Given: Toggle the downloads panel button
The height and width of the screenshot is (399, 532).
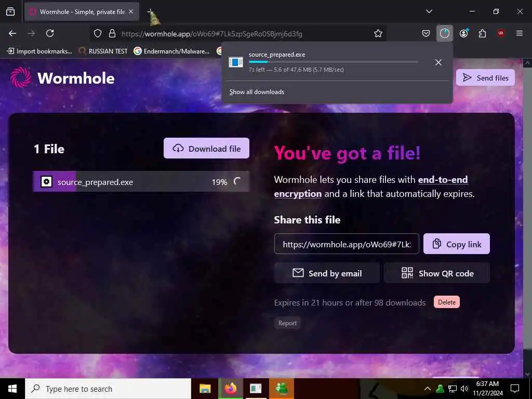Looking at the screenshot, I should [x=445, y=33].
